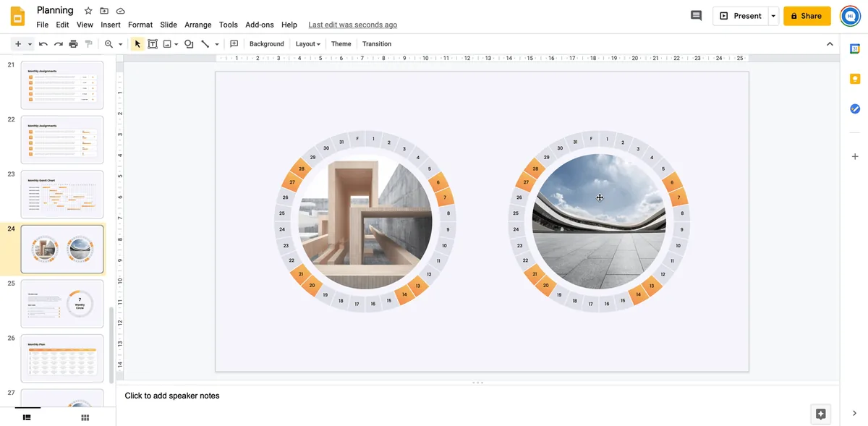Select the Line tool
The width and height of the screenshot is (868, 426).
(x=205, y=44)
